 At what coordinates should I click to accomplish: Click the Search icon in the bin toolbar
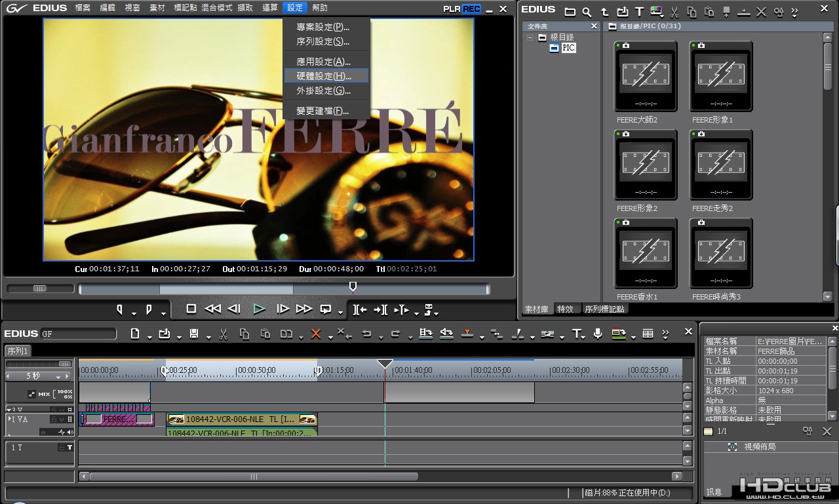point(587,11)
